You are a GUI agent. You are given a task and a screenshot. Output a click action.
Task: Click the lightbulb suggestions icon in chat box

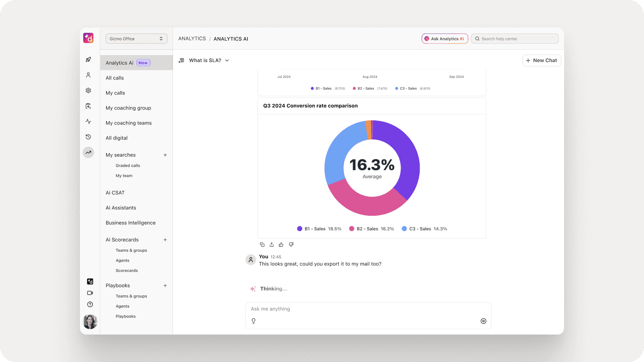tap(253, 321)
